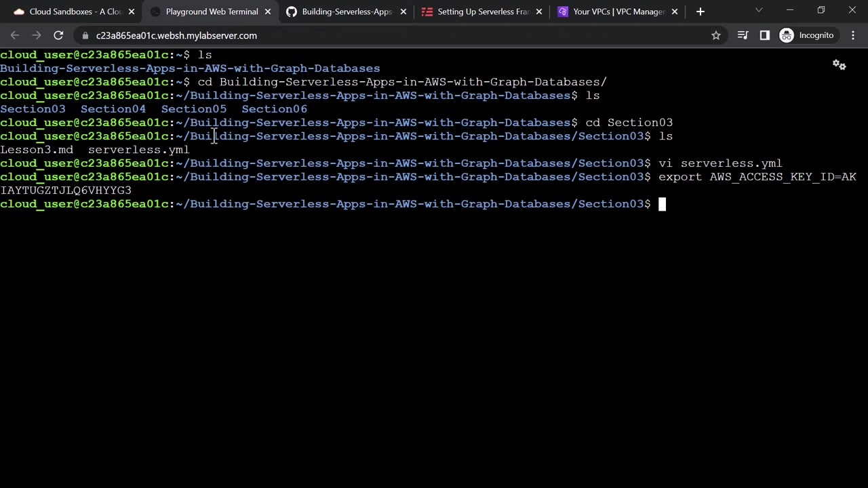Click the terminal cursor at the last prompt
Image resolution: width=868 pixels, height=488 pixels.
pyautogui.click(x=663, y=204)
